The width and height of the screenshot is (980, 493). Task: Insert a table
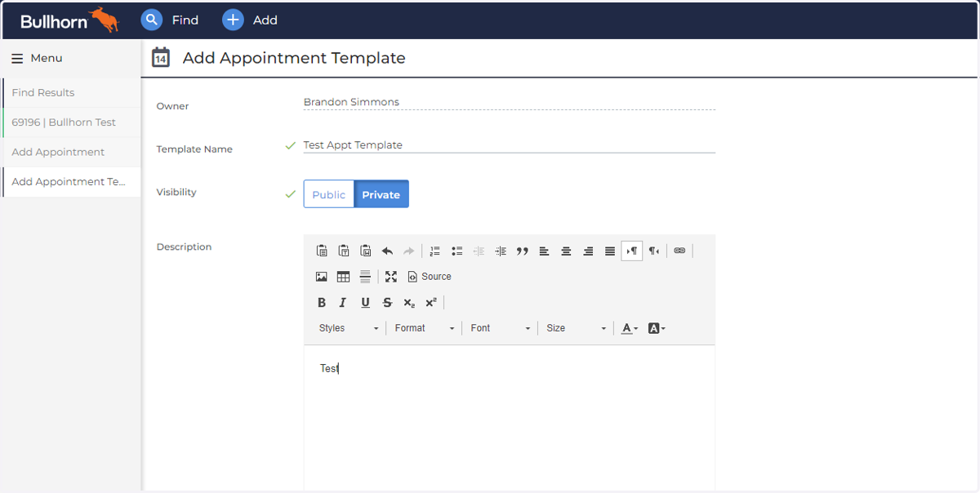pos(344,277)
